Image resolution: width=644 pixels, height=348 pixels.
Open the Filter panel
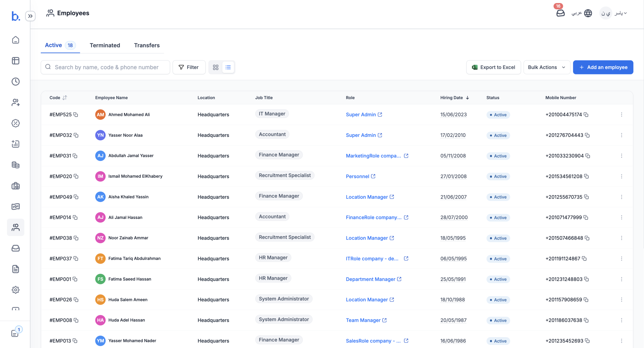[x=189, y=67]
